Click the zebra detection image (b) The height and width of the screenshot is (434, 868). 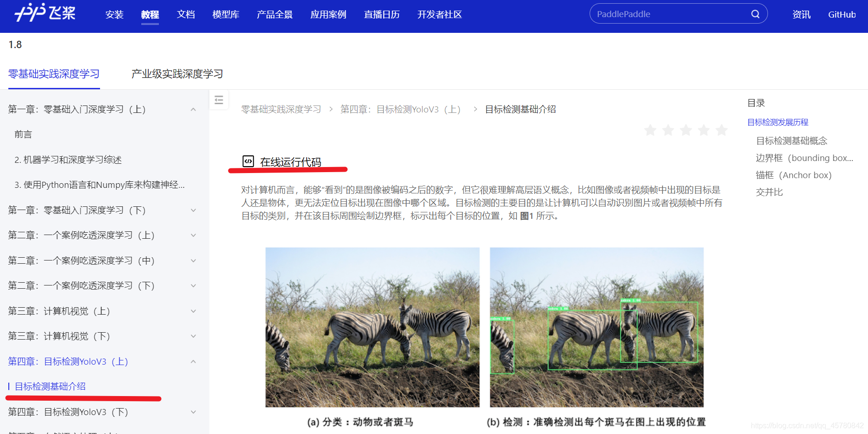pos(597,327)
